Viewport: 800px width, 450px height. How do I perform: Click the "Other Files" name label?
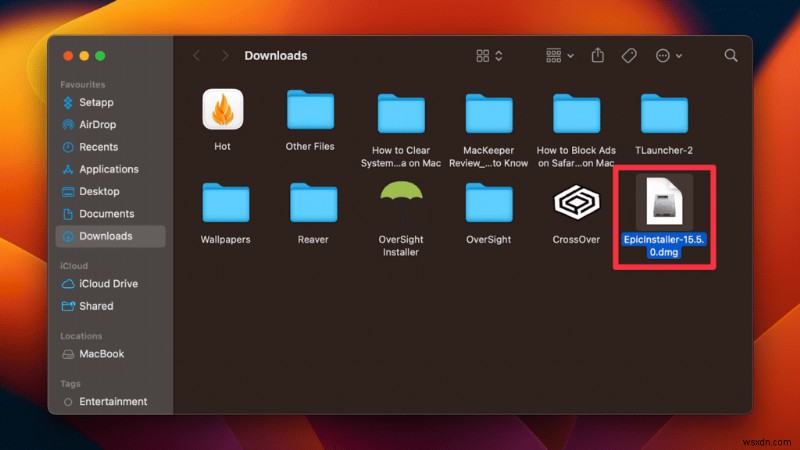pyautogui.click(x=310, y=146)
